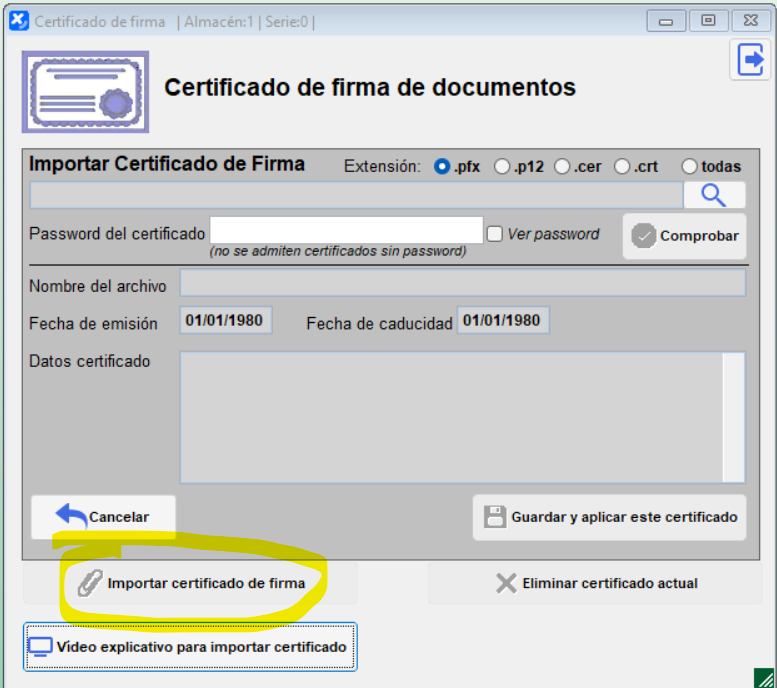Choose the .cer extension radio
Screen dimensions: 777x688
(x=561, y=167)
